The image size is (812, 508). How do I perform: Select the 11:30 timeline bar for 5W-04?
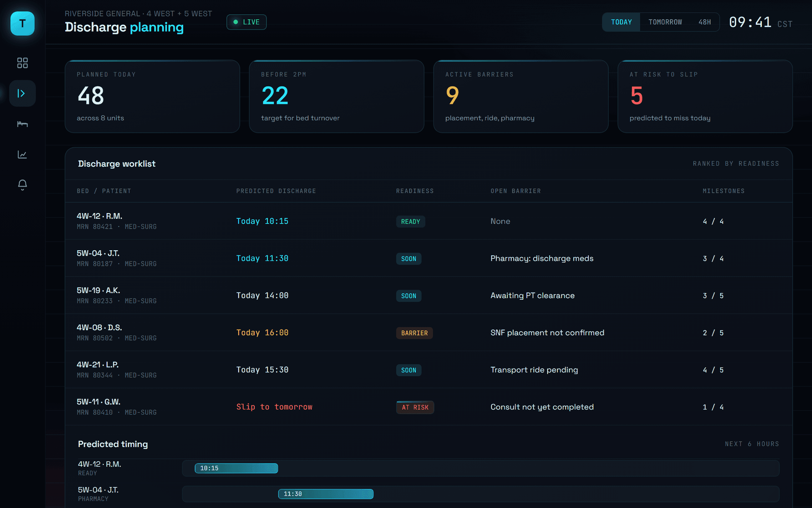tap(326, 494)
